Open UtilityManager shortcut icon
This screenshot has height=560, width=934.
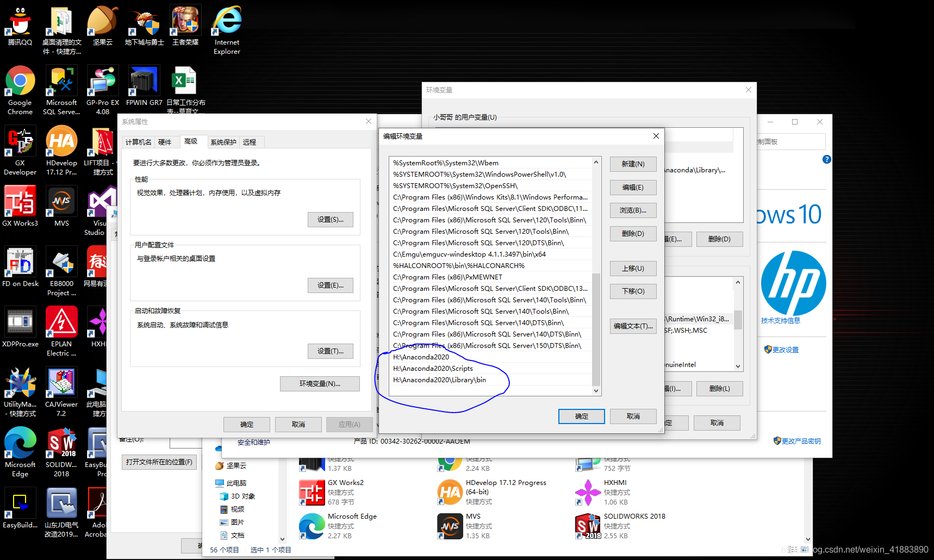click(x=20, y=392)
